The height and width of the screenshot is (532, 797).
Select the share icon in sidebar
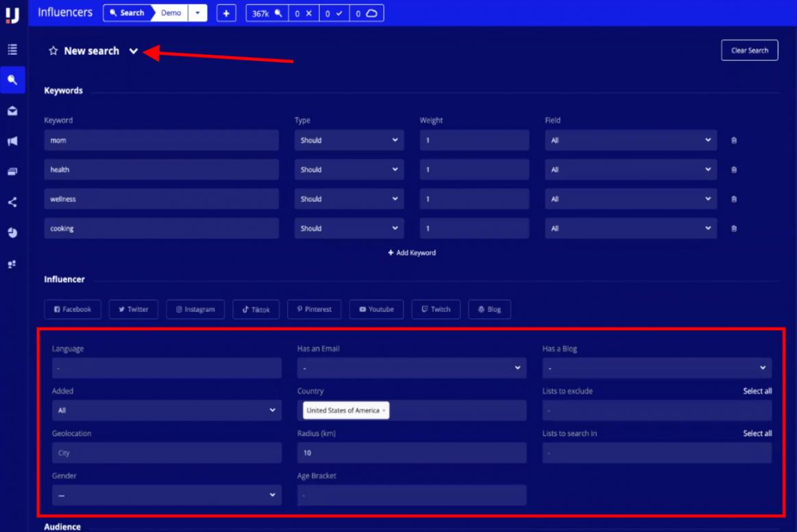[12, 202]
